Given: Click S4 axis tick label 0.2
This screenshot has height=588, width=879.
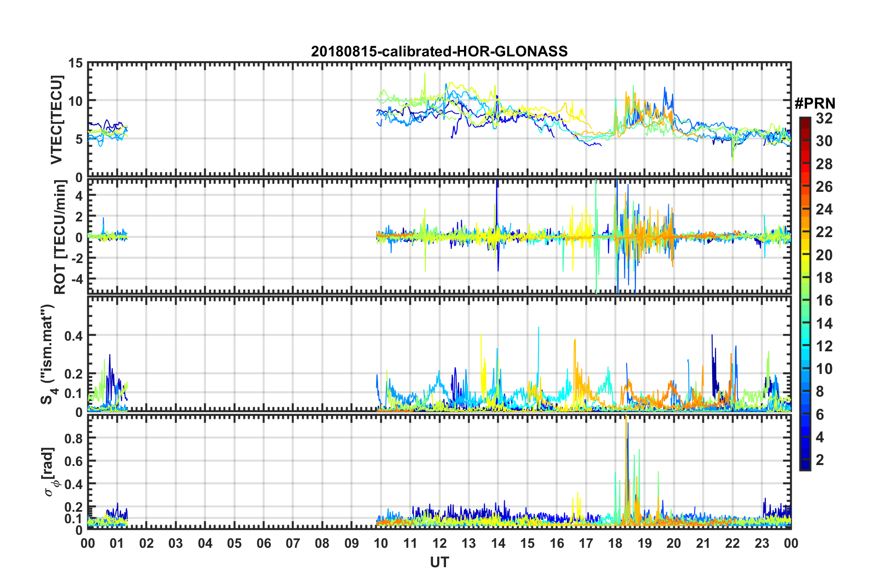Looking at the screenshot, I should point(74,374).
